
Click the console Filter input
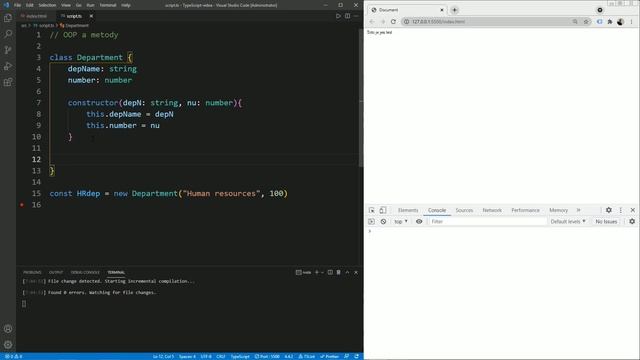pos(487,222)
